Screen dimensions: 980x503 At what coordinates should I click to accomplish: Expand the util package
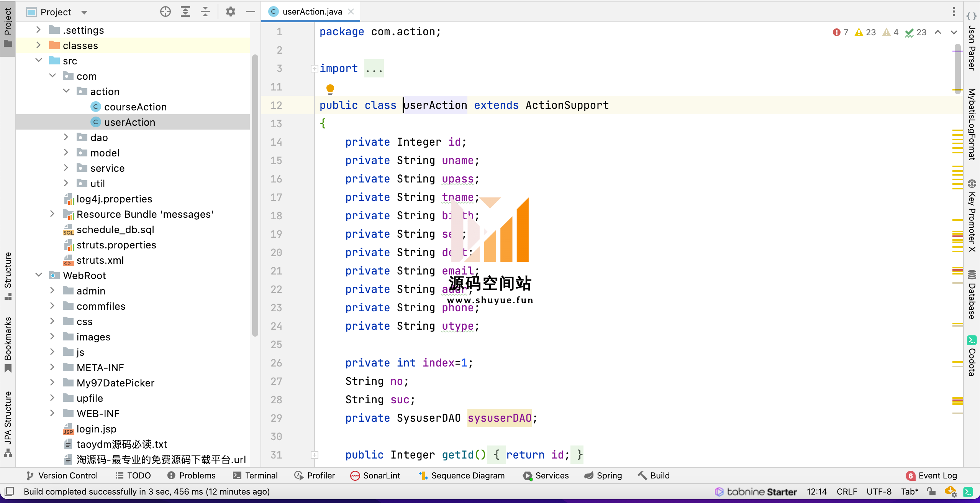66,183
